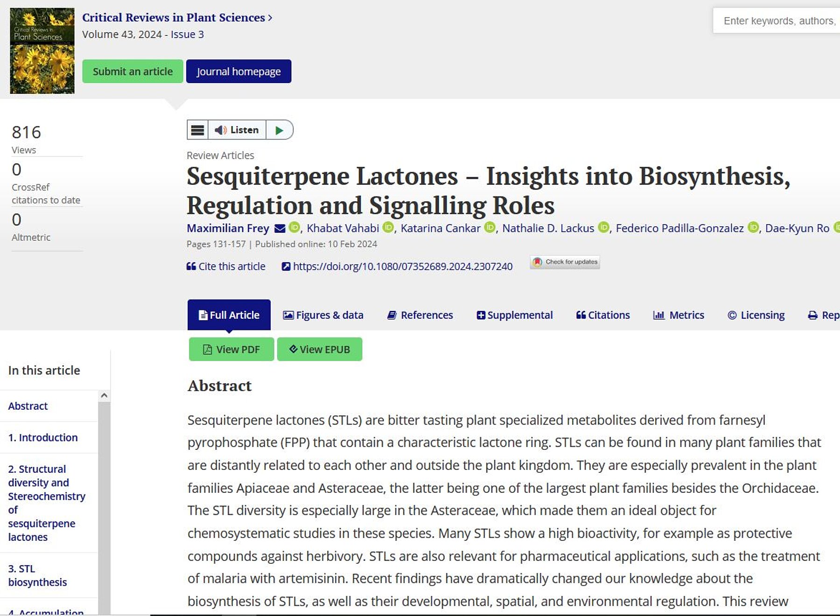Show the Metrics tab

coord(679,315)
